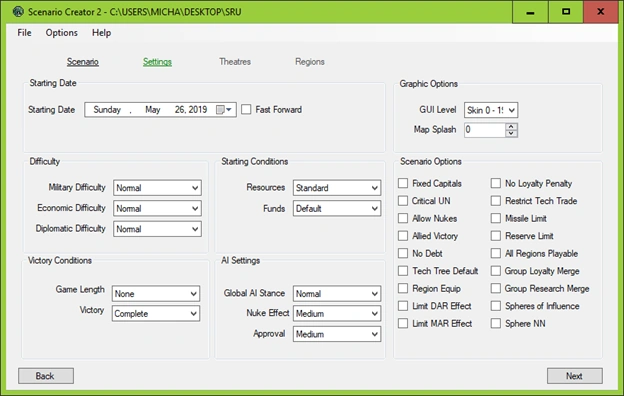The image size is (624, 396).
Task: Click the year 2019 in Starting Date
Action: pos(198,109)
